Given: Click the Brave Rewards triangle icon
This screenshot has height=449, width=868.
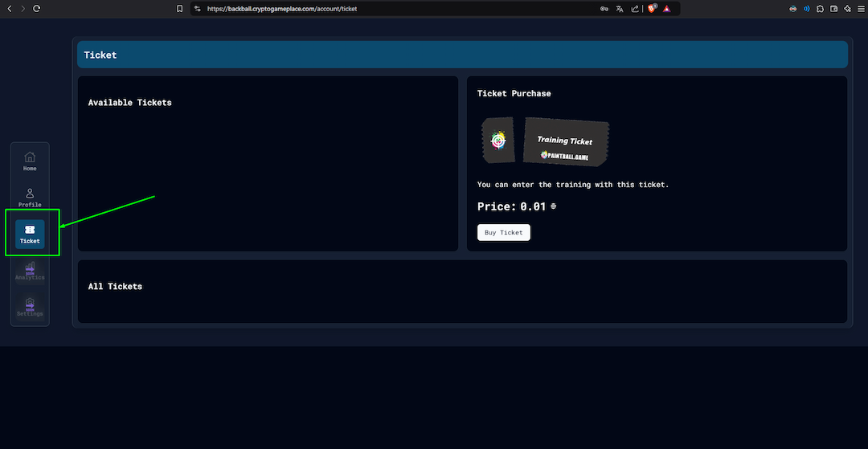Looking at the screenshot, I should 667,9.
